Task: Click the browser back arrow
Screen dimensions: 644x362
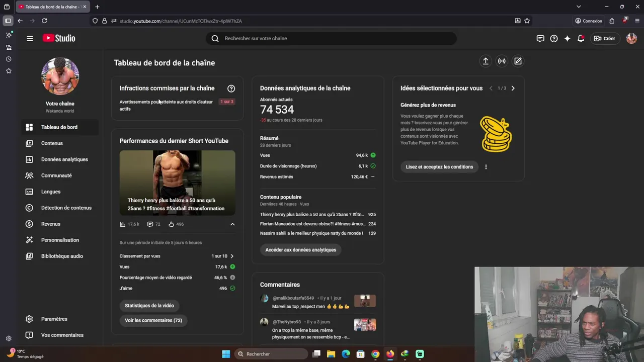Action: pos(20,21)
